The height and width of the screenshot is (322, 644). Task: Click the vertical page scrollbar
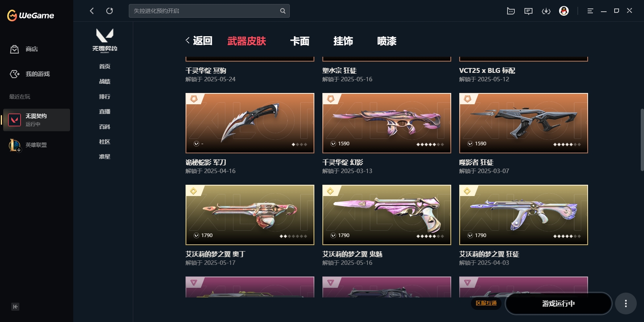coord(642,140)
